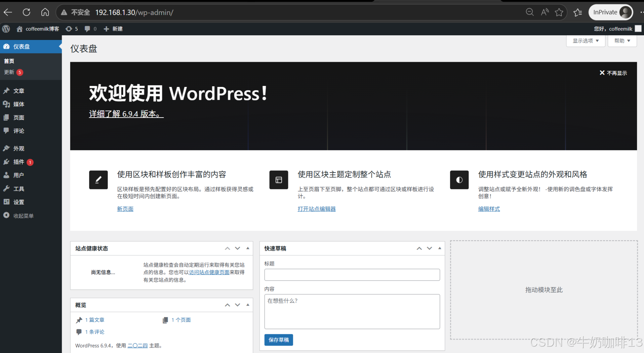Toggle 站点健康状态 panel collapse
This screenshot has height=353, width=644.
click(248, 249)
